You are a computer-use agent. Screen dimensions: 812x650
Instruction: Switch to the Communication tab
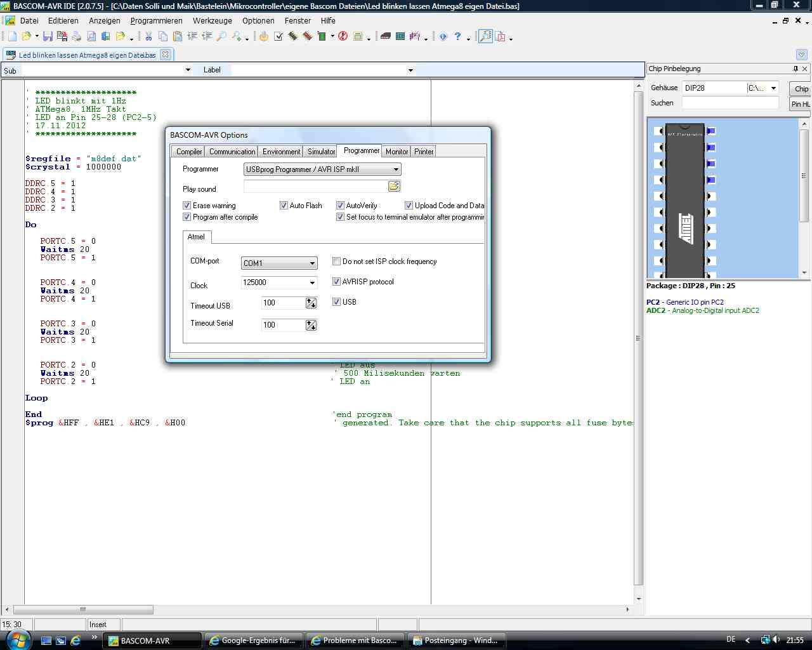(x=232, y=152)
